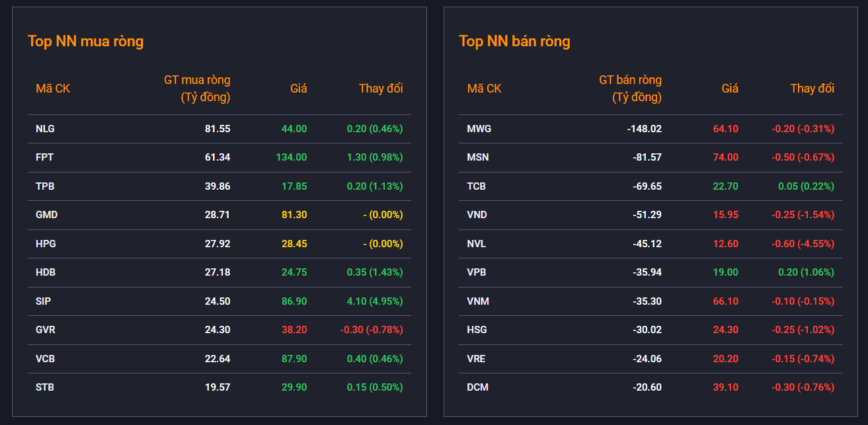Open SIP in net buy table

(43, 301)
